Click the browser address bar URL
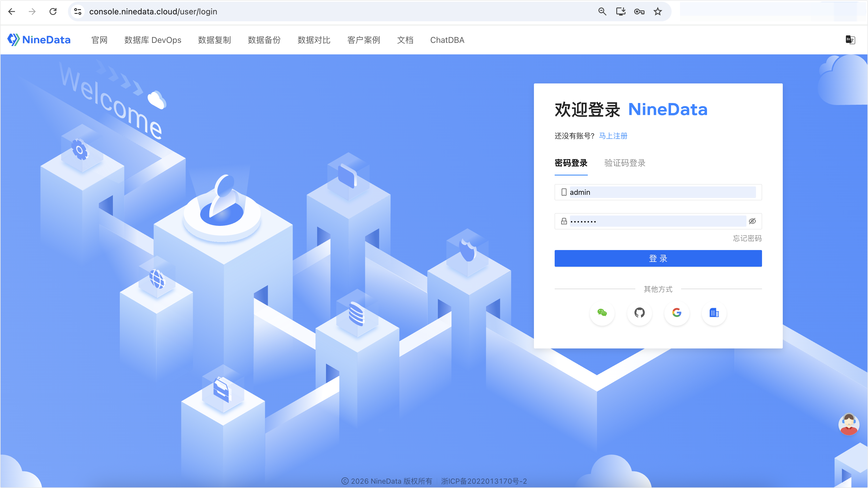This screenshot has height=488, width=868. coord(153,12)
